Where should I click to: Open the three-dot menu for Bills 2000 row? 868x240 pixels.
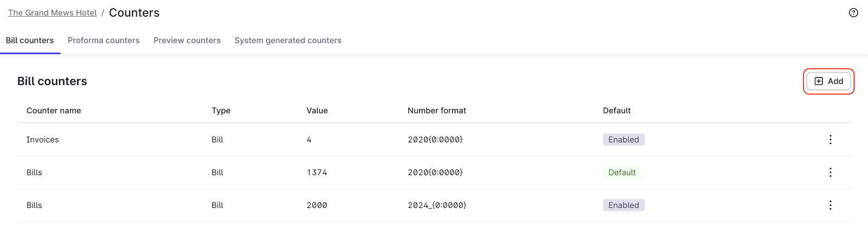click(x=830, y=205)
